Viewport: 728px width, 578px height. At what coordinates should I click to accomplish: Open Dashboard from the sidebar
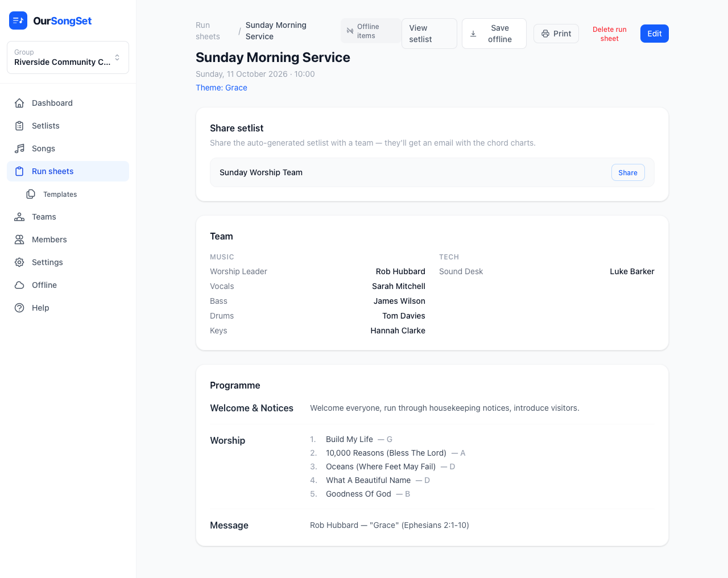click(x=68, y=103)
